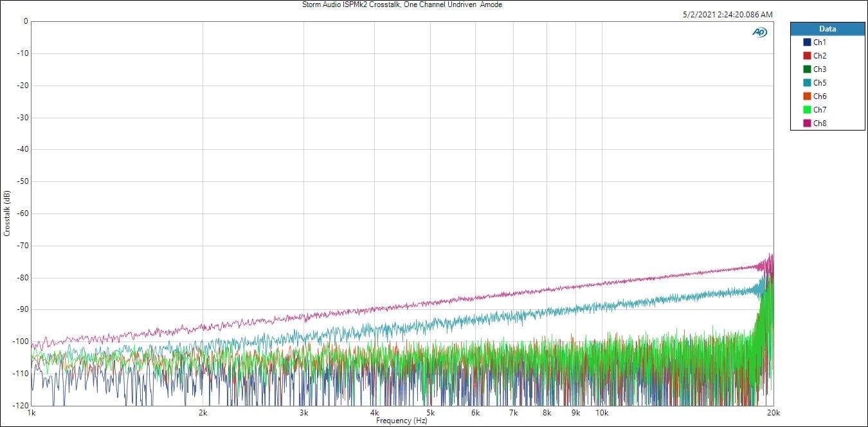The width and height of the screenshot is (868, 427).
Task: Click the magenta Ch8 legend swatch
Action: click(807, 123)
